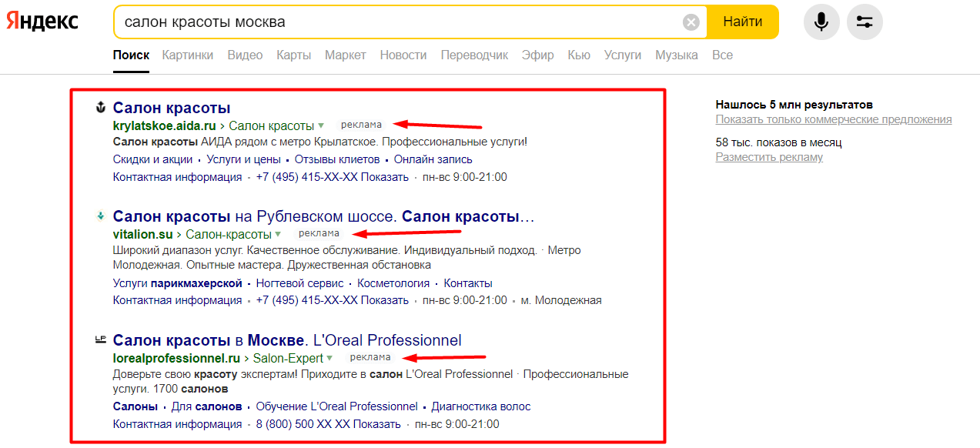
Task: Open the first result titled Салон красоты
Action: (172, 108)
